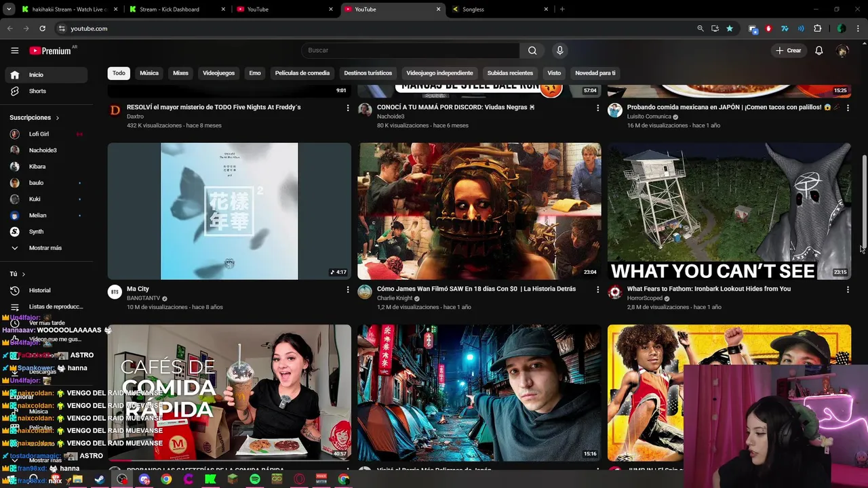
Task: Open Shorts from the sidebar
Action: point(46,91)
